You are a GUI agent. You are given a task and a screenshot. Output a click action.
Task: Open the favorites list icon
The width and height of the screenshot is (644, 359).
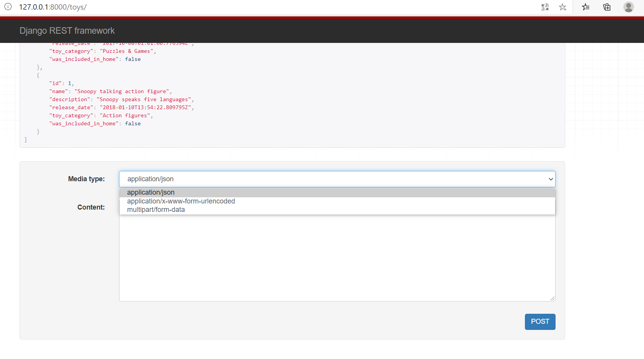(x=586, y=7)
